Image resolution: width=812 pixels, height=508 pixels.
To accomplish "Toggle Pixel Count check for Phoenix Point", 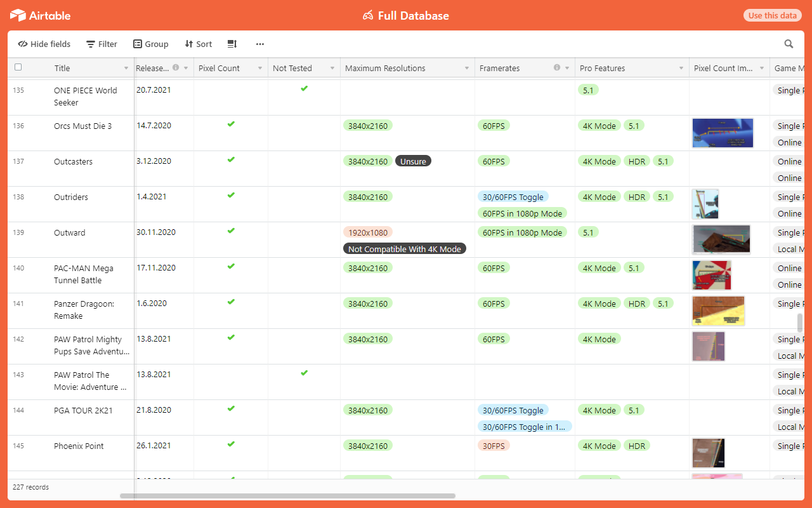I will [x=231, y=444].
